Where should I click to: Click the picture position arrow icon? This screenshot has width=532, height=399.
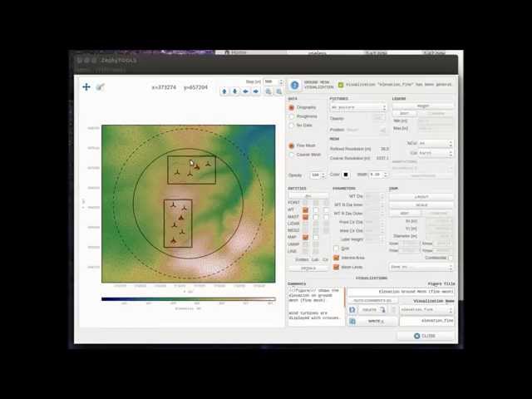click(x=383, y=130)
